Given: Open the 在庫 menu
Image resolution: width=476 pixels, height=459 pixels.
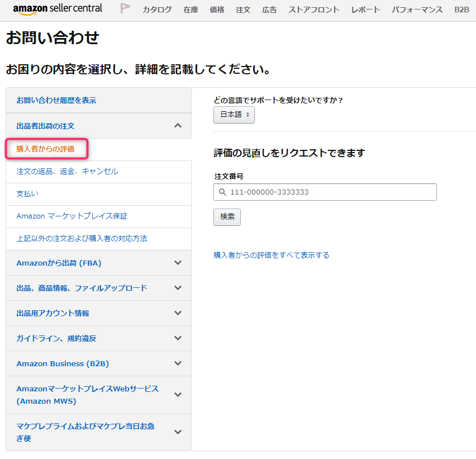Looking at the screenshot, I should coord(191,10).
